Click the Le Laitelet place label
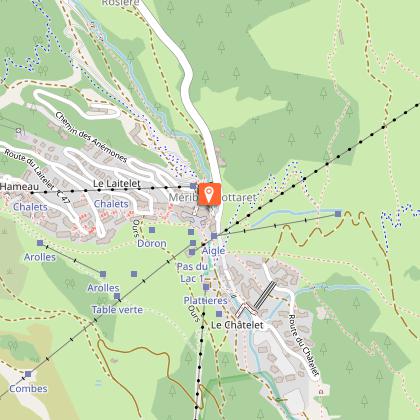Viewport: 420px width, 420px height. pyautogui.click(x=117, y=184)
